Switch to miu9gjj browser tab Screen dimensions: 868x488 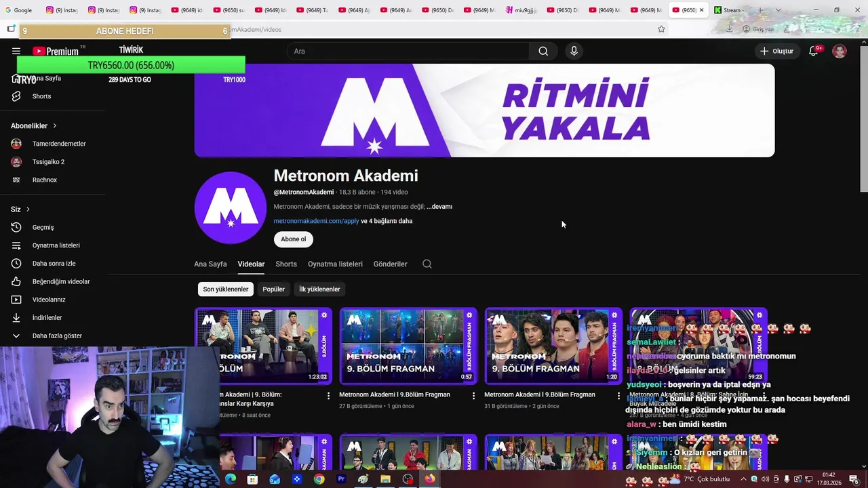click(522, 10)
